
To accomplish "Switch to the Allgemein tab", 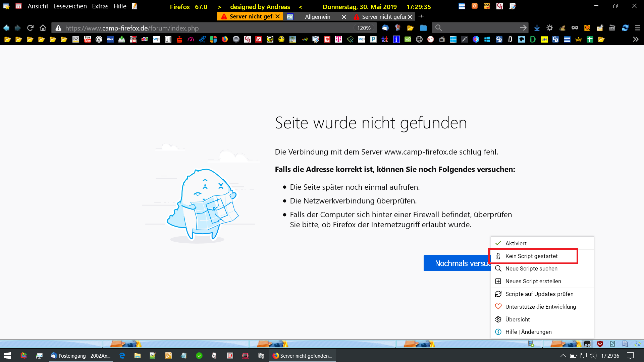I will coord(317,16).
